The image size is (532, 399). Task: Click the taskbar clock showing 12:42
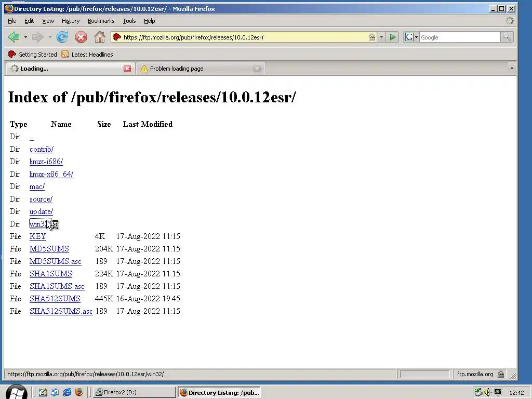(516, 393)
